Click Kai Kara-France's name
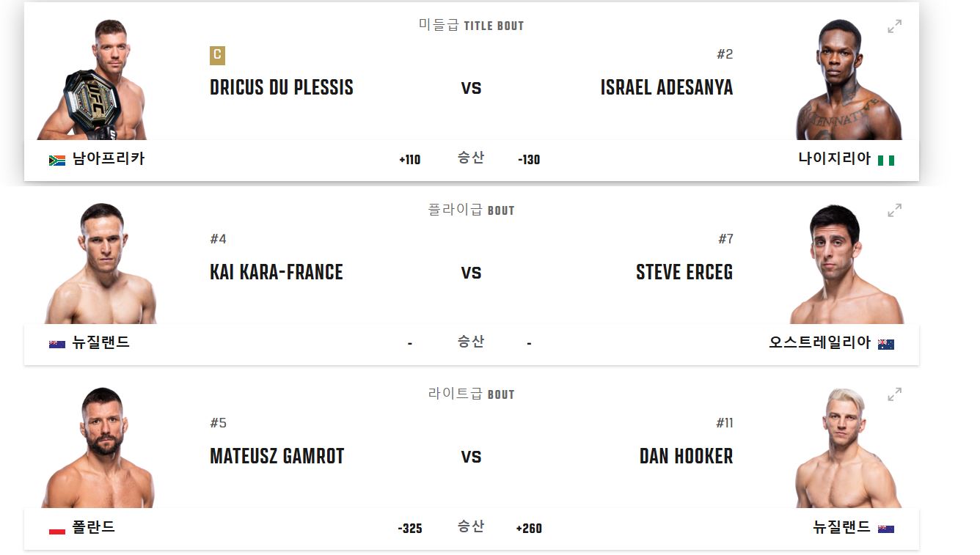 pyautogui.click(x=276, y=272)
